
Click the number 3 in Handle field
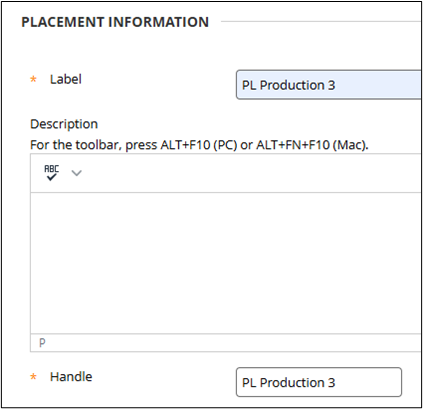(331, 383)
